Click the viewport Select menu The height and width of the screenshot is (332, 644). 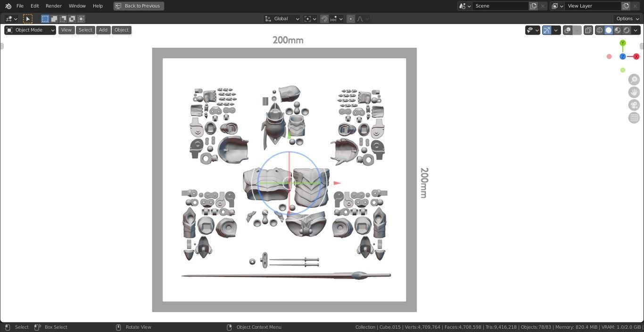pos(85,30)
